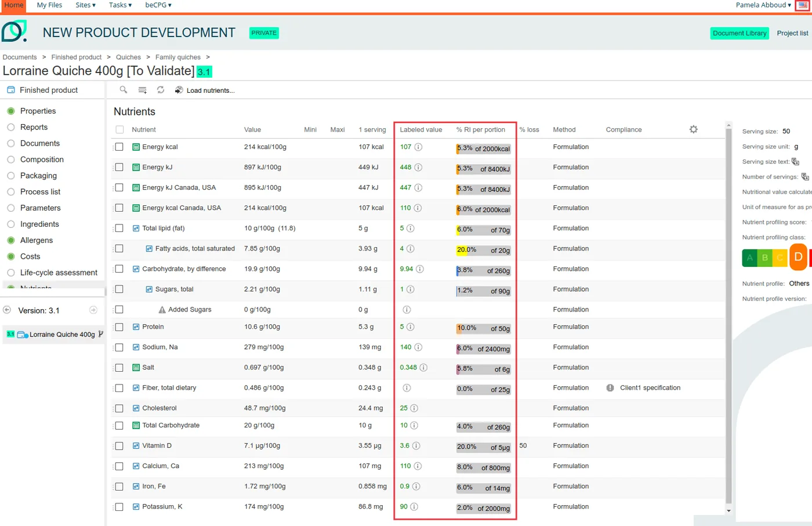The width and height of the screenshot is (812, 526).
Task: Open the Costs section in sidebar
Action: point(30,256)
